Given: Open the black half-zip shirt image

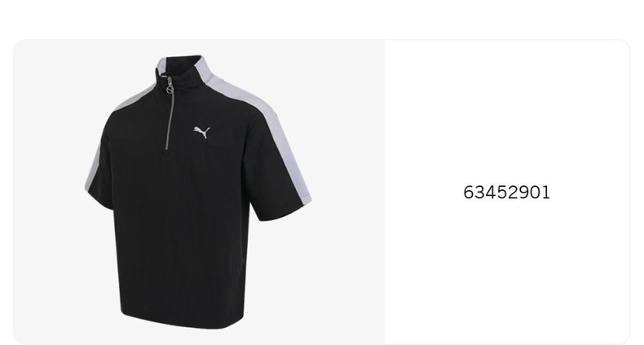Looking at the screenshot, I should [x=197, y=192].
